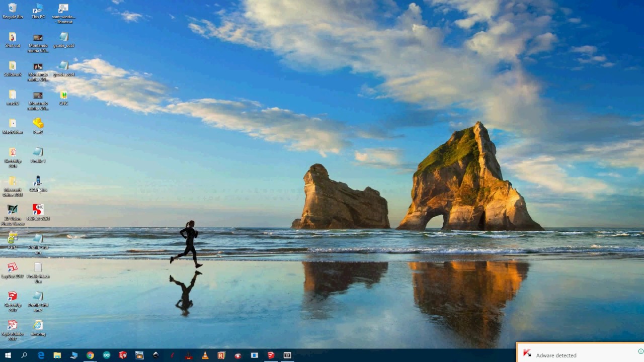Select the gcode_out3 file icon

click(63, 40)
